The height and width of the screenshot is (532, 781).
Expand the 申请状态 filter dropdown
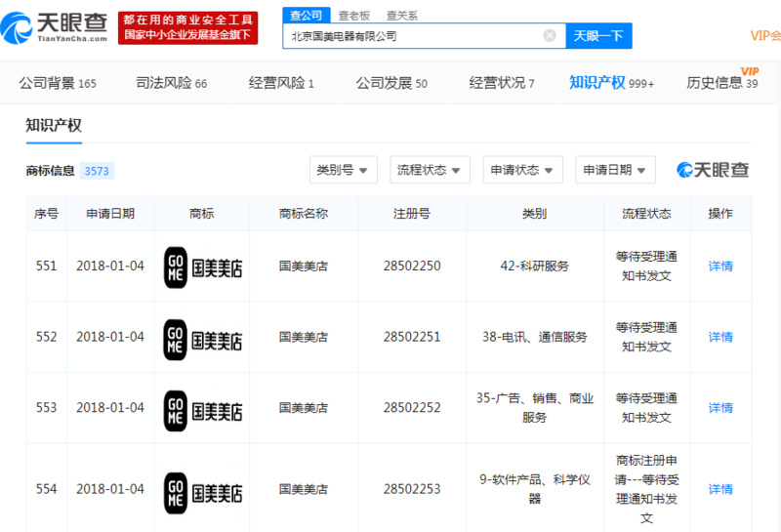coord(522,170)
